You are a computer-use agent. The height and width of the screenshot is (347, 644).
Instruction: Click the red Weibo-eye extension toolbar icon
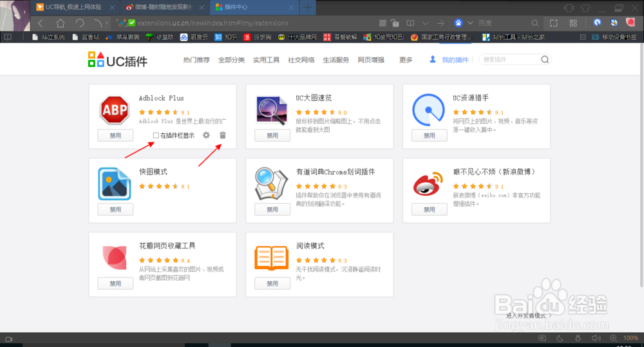point(630,23)
